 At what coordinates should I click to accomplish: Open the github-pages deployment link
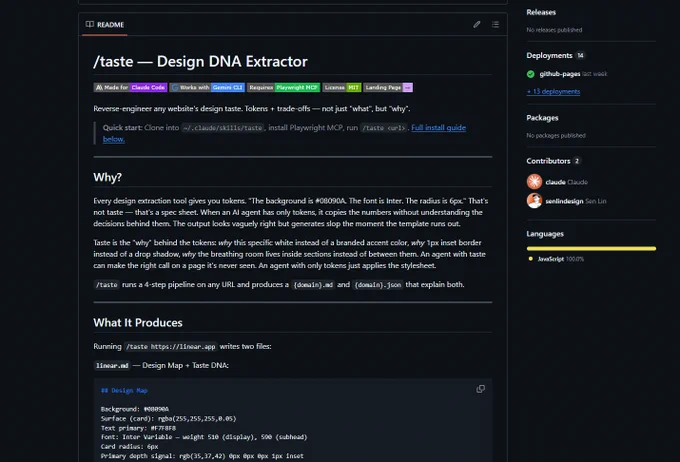(559, 74)
